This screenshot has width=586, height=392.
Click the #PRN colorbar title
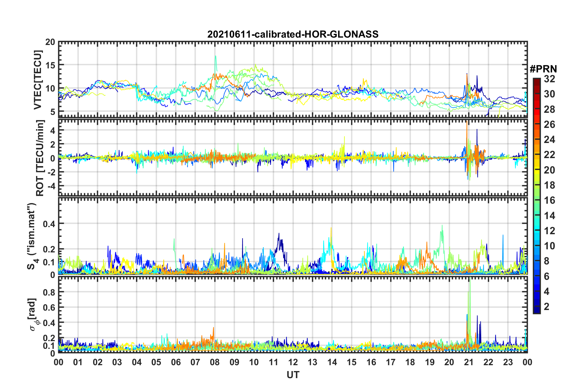543,69
